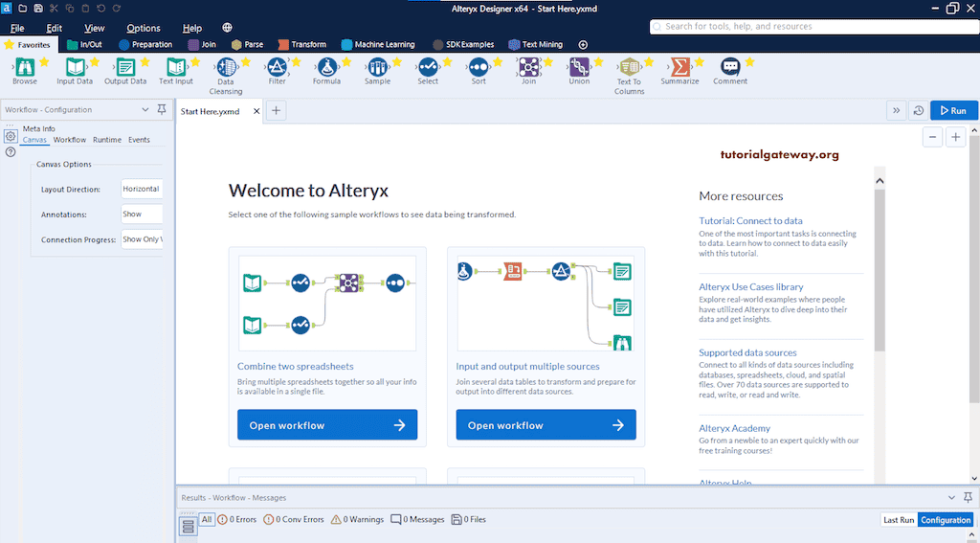Open the Annotations dropdown
This screenshot has width=980, height=543.
(x=142, y=214)
